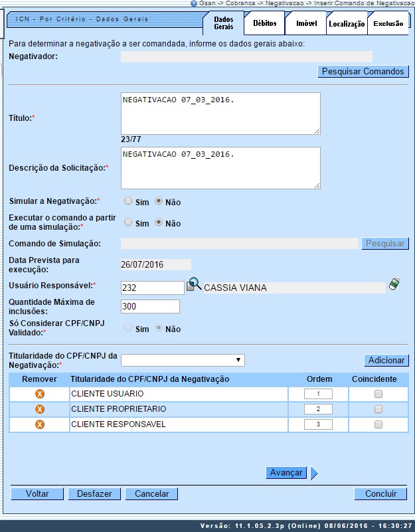Remove the CLIENTE RESPONSAVEL row
This screenshot has width=415, height=532.
point(39,424)
